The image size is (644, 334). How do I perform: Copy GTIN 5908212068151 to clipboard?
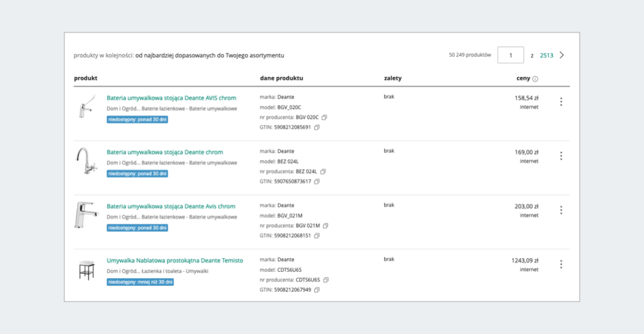[317, 236]
